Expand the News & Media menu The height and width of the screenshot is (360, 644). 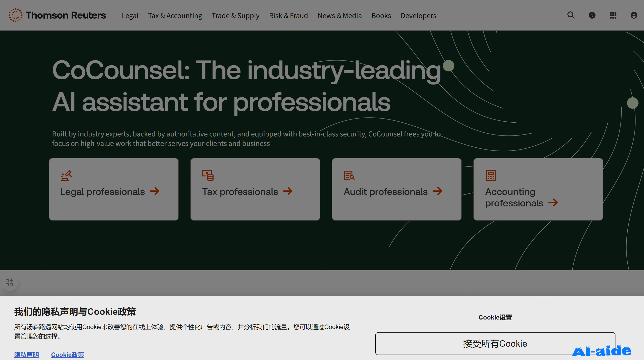(x=340, y=15)
